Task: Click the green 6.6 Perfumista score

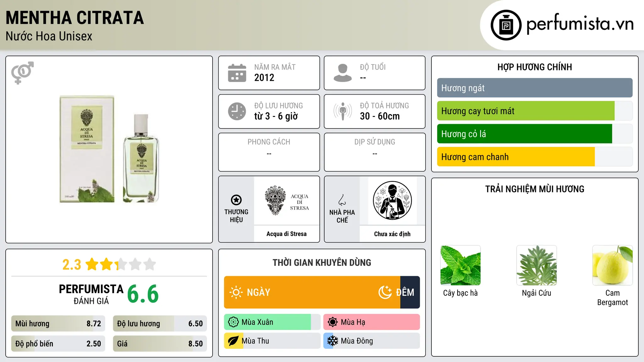Action: coord(143,294)
